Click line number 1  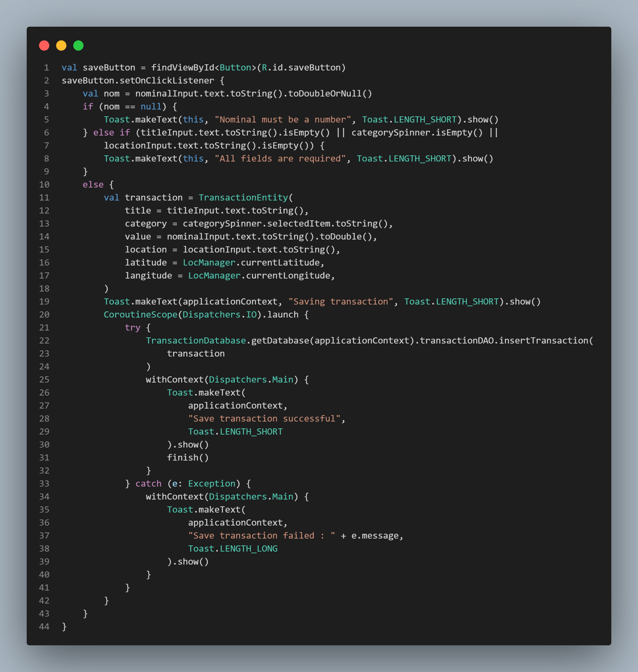point(47,68)
